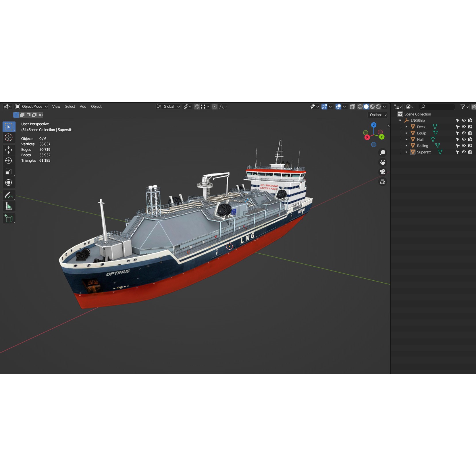Click the outliner search field
The image size is (476, 476).
(x=437, y=107)
